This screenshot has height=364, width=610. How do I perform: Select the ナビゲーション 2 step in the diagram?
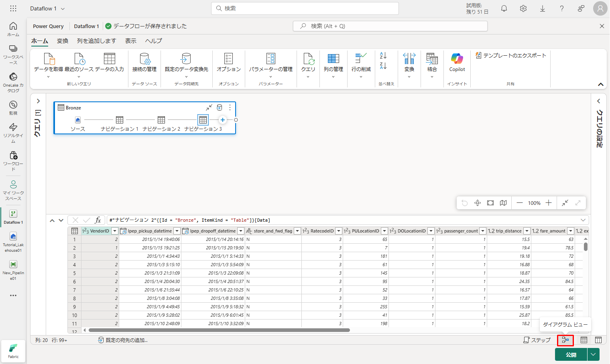(x=161, y=120)
